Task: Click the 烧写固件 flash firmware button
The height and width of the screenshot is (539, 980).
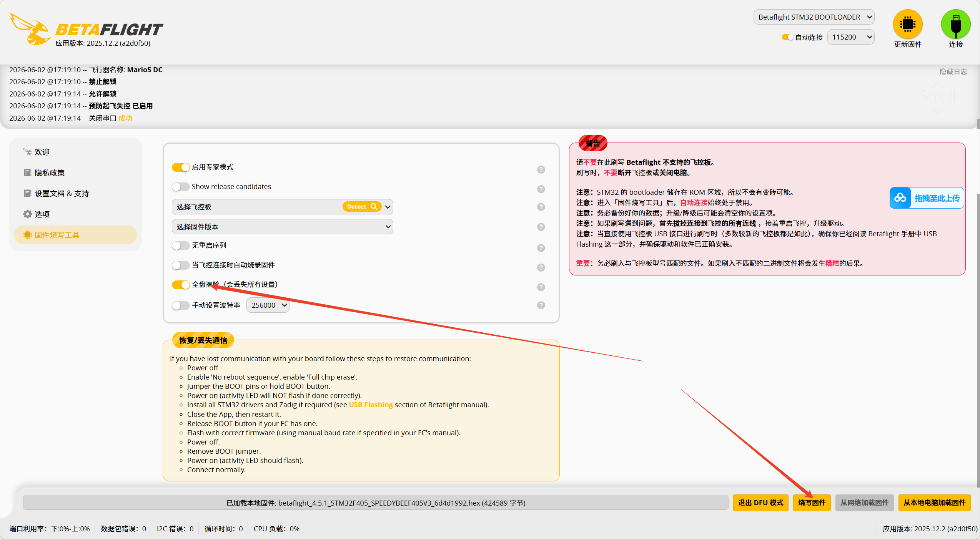Action: coord(812,503)
